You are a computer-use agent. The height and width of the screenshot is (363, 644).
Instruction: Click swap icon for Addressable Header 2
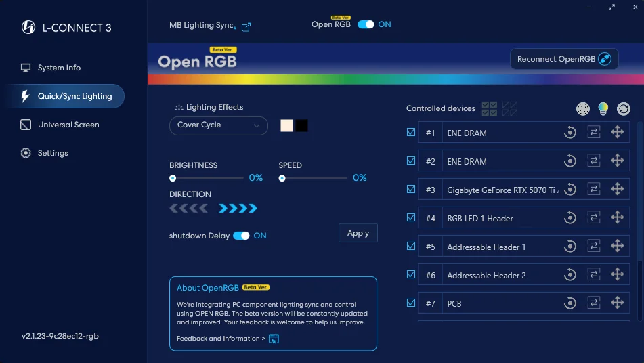pyautogui.click(x=593, y=274)
